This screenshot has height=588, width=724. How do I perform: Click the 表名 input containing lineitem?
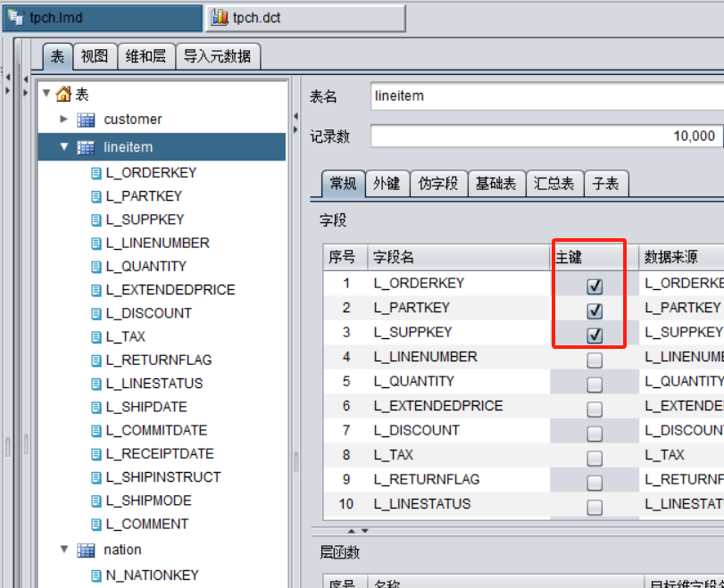point(547,96)
